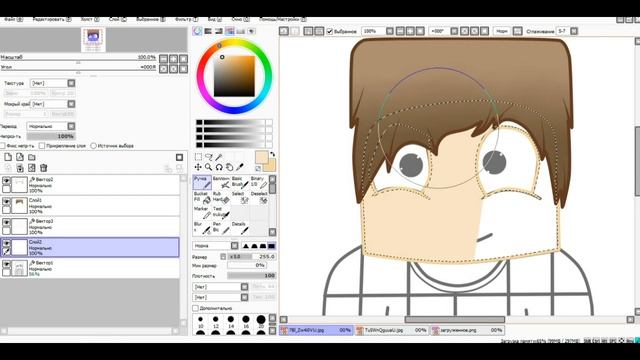Select the Rub Hard eraser tool

pos(221,197)
